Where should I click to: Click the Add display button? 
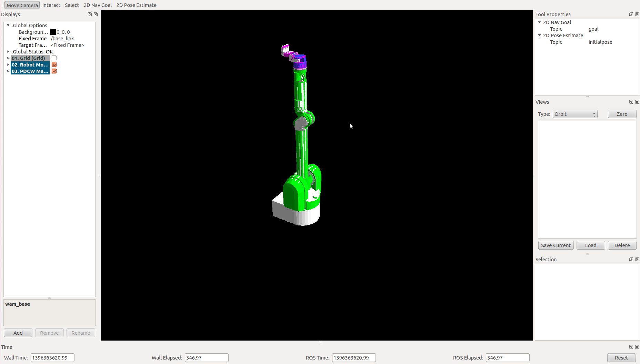[18, 333]
